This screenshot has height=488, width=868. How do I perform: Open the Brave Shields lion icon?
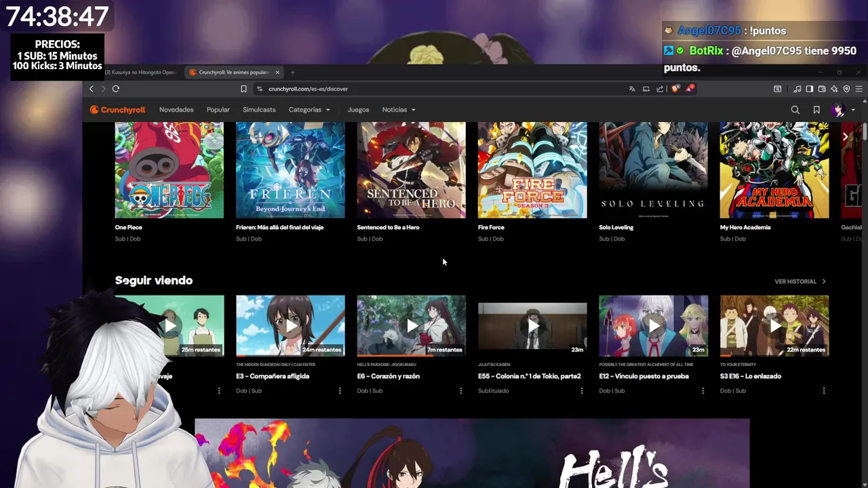(675, 89)
